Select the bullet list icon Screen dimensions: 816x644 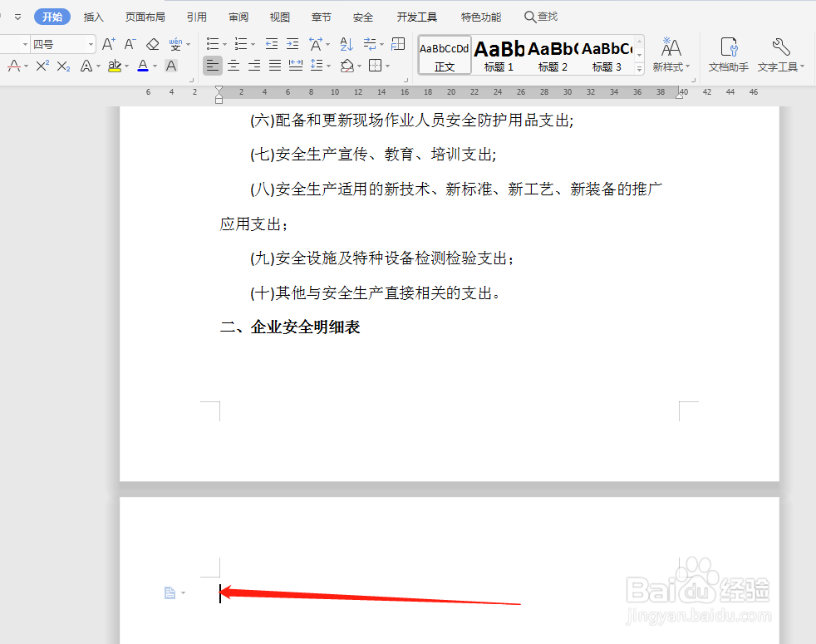coord(212,43)
